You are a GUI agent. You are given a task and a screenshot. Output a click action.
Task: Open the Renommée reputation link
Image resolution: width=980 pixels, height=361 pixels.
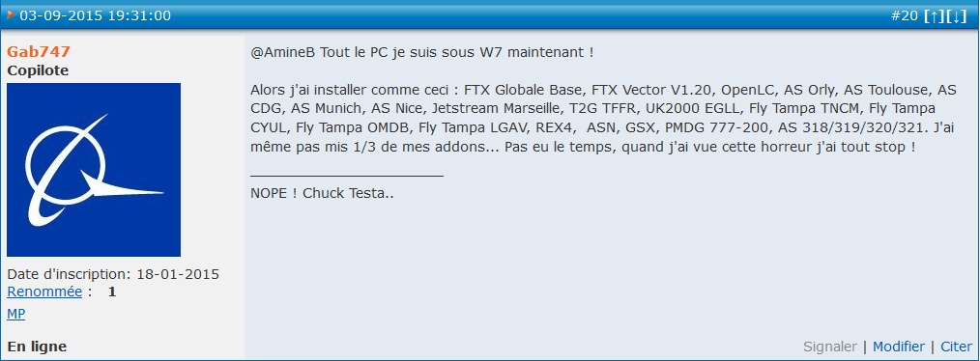pyautogui.click(x=44, y=292)
